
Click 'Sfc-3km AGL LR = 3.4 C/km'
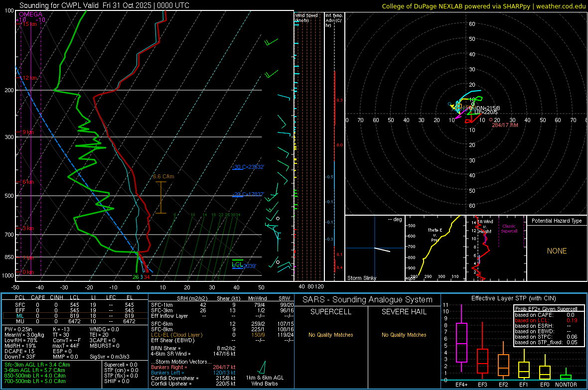(37, 365)
